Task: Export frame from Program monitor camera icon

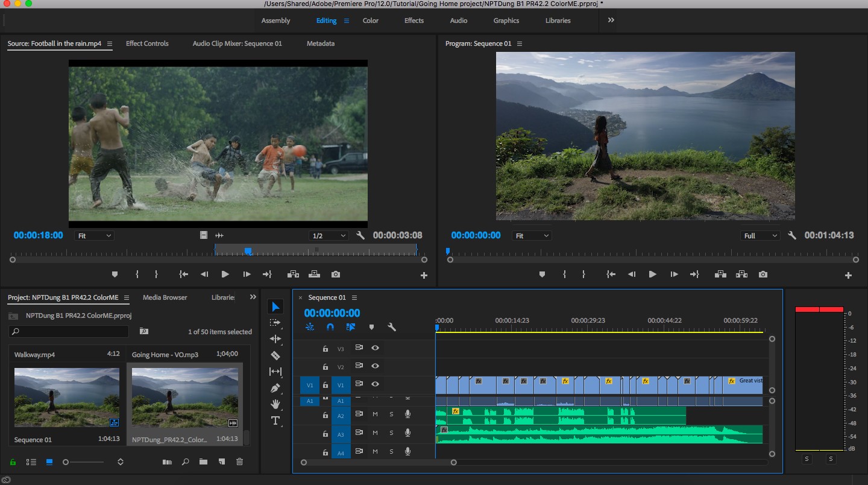Action: [763, 274]
